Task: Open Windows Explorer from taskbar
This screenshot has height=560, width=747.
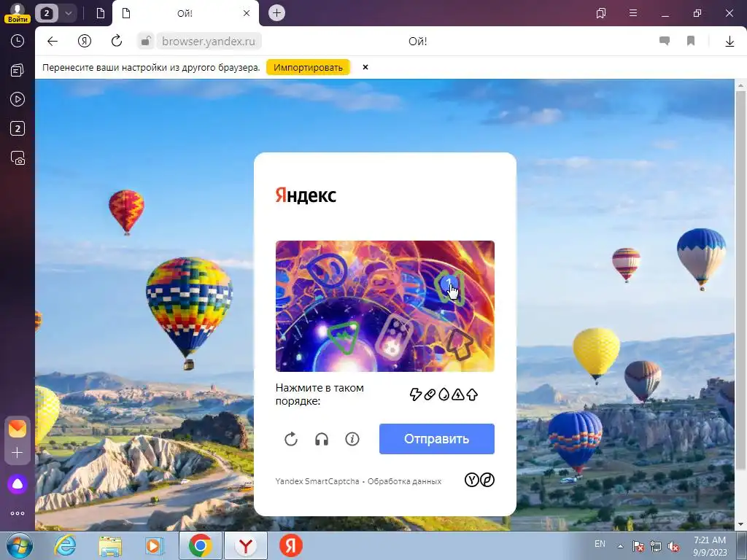Action: click(110, 545)
